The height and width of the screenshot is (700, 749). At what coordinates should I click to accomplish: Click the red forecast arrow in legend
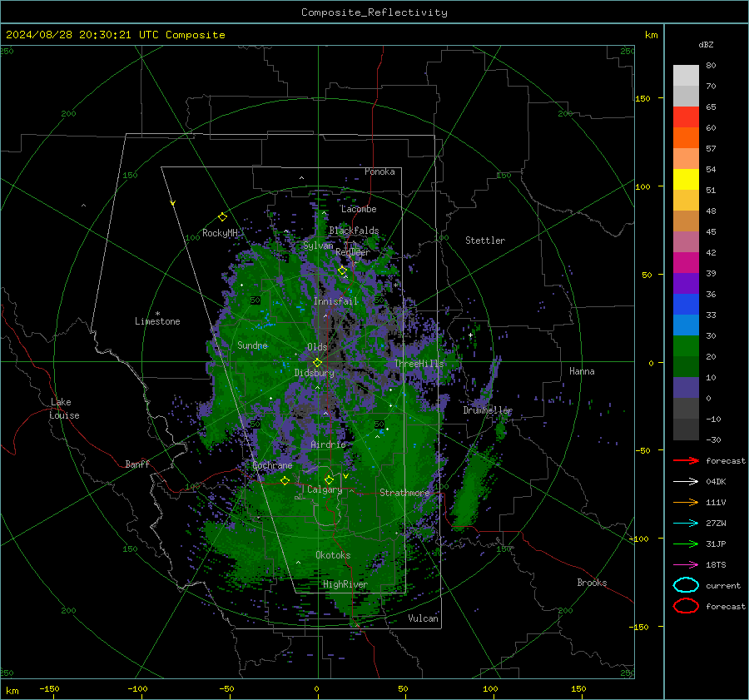pyautogui.click(x=686, y=460)
